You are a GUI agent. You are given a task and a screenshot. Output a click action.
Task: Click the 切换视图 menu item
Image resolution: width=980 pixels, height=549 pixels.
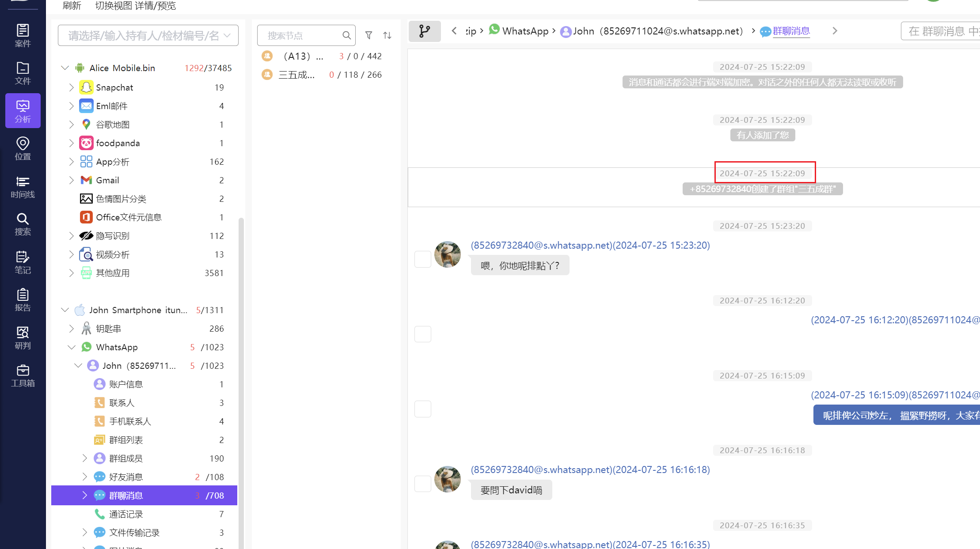click(x=114, y=6)
